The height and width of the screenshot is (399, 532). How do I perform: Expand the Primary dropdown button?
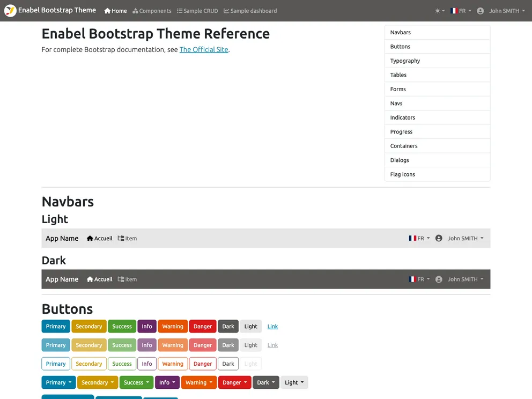pyautogui.click(x=58, y=382)
